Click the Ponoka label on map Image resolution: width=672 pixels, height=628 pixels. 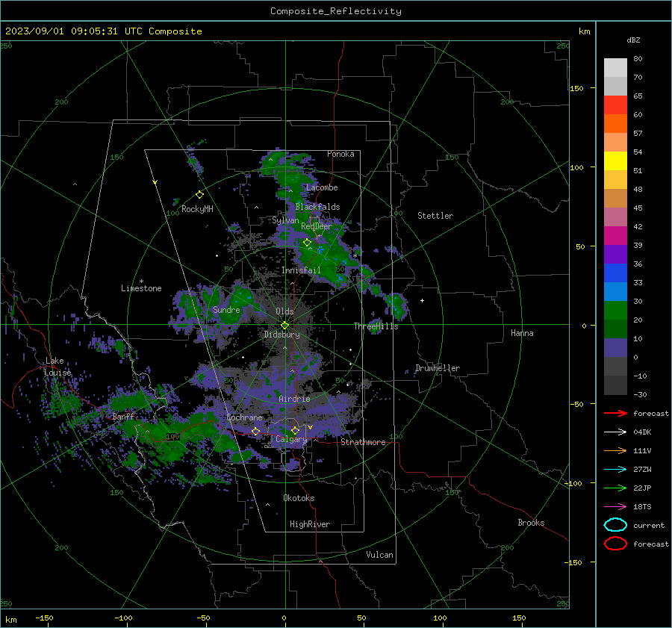(340, 154)
